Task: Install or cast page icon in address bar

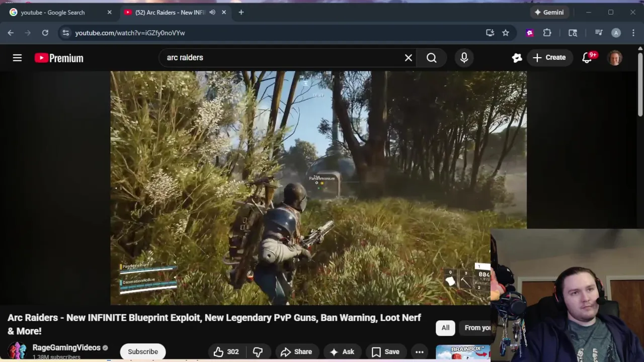Action: click(490, 33)
